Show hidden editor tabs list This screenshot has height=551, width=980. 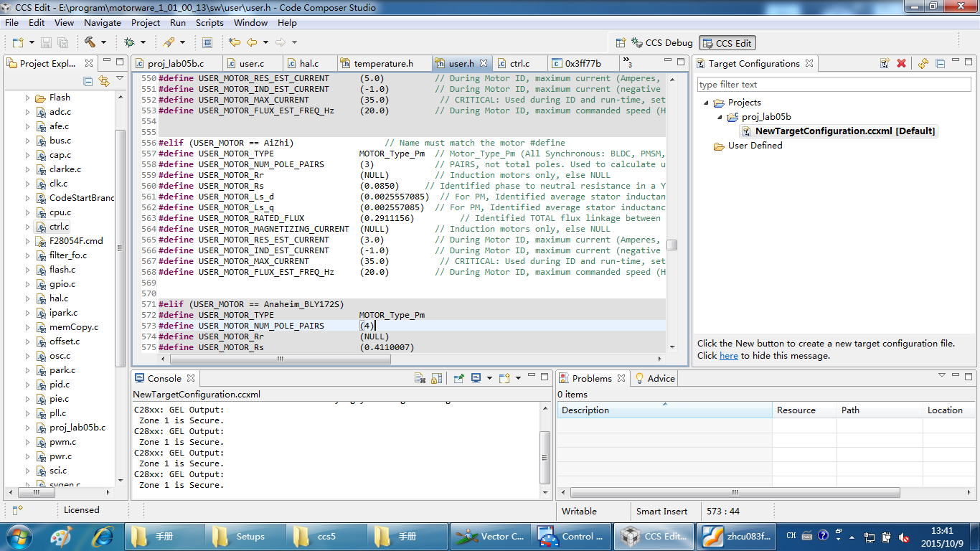(627, 63)
